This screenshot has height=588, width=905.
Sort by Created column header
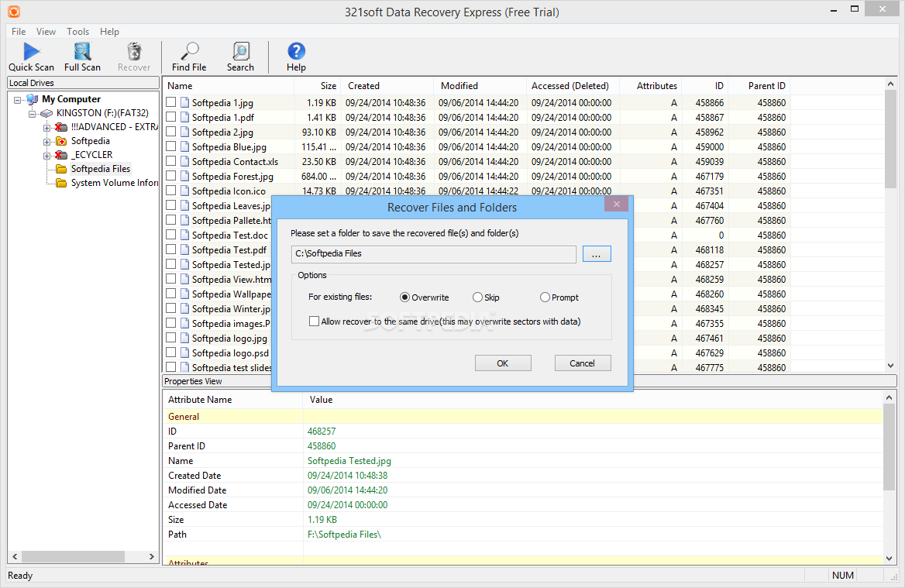(x=387, y=86)
